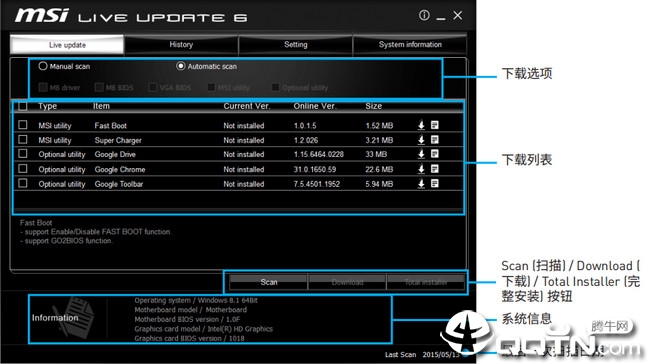Check the Fast Boot row checkbox
Screen dimensions: 650x364
23,125
